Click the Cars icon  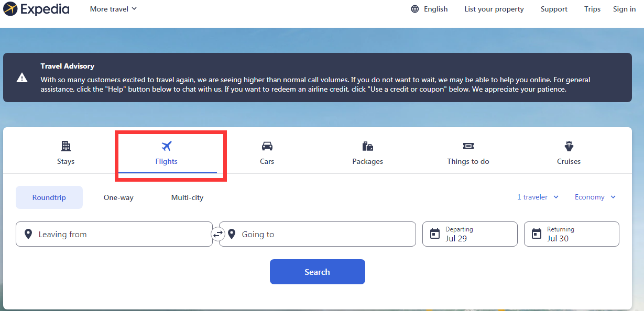267,146
